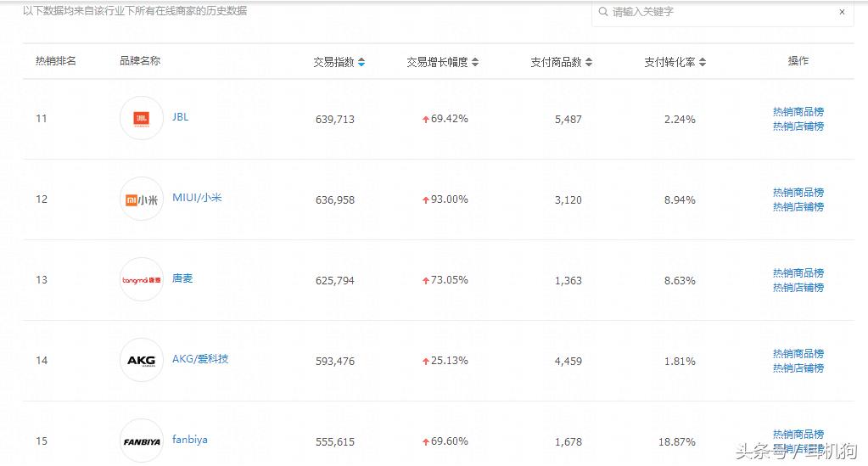This screenshot has height=466, width=868.
Task: Click the 1.81% conversion rate
Action: point(680,362)
